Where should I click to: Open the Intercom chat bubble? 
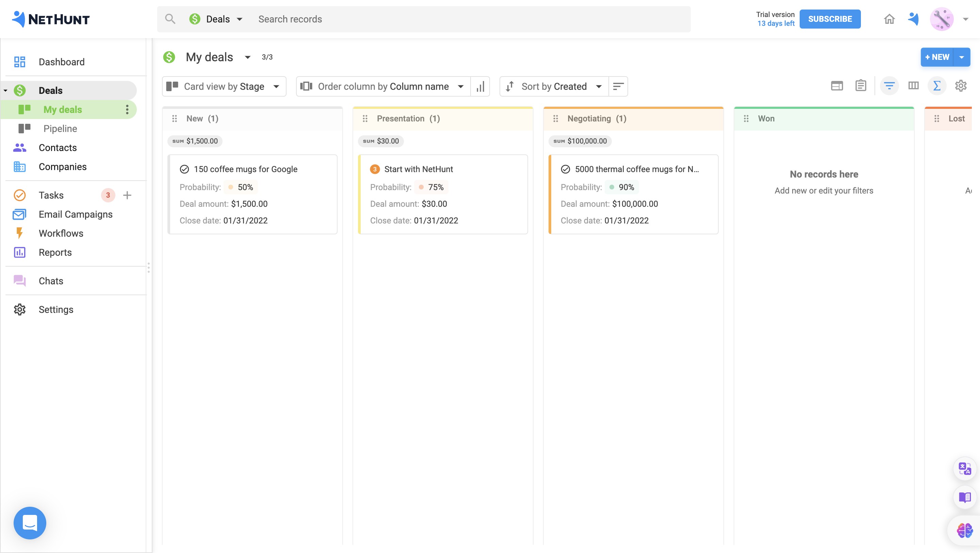[x=30, y=523]
